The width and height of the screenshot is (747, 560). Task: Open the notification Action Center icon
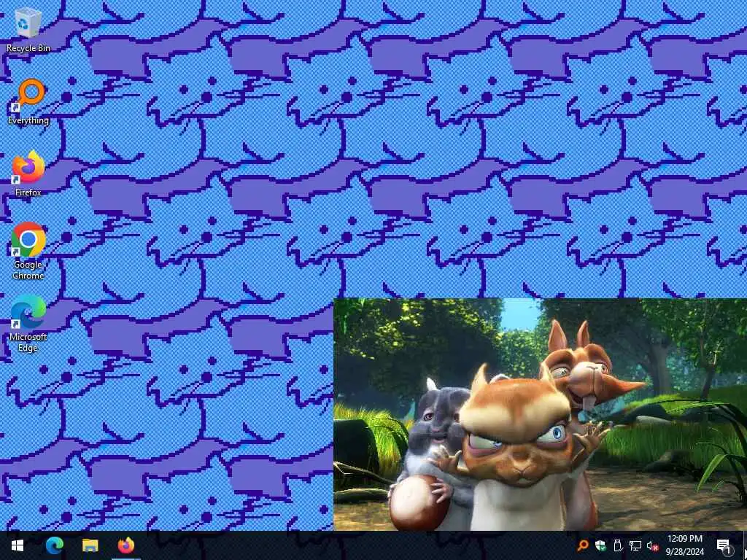pyautogui.click(x=724, y=545)
